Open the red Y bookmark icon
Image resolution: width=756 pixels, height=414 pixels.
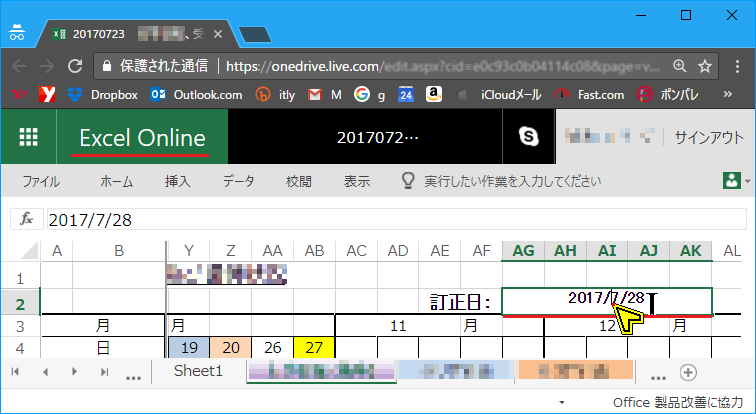[47, 95]
